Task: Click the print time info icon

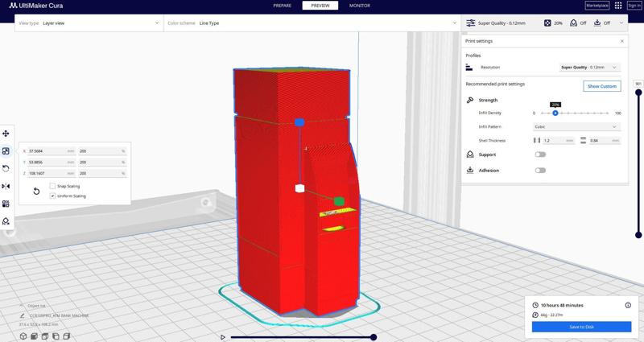Action: (x=628, y=305)
